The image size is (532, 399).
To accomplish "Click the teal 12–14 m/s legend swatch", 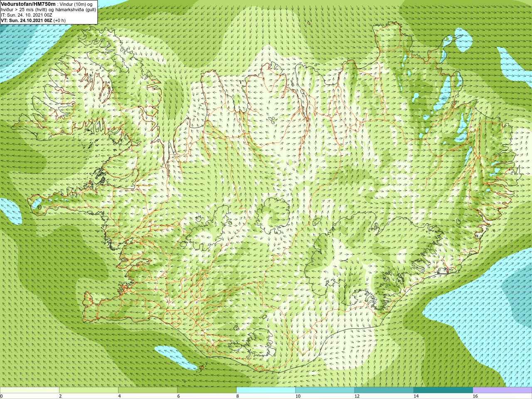I will tap(384, 390).
